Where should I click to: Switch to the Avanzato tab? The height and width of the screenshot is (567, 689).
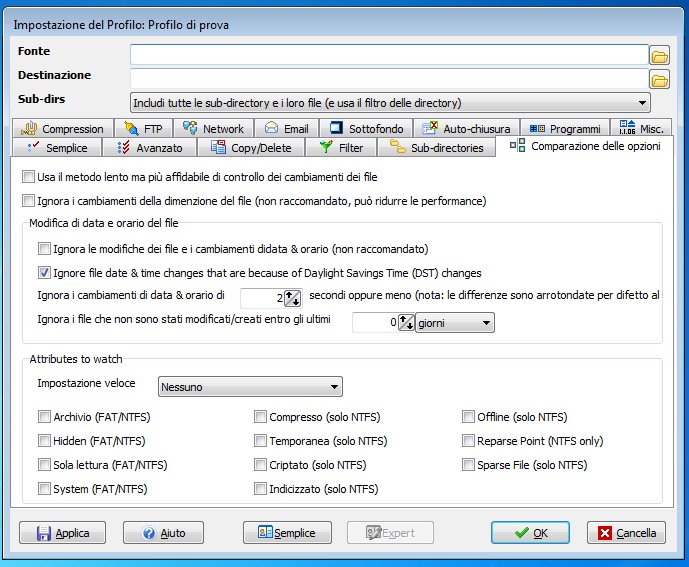[x=150, y=148]
